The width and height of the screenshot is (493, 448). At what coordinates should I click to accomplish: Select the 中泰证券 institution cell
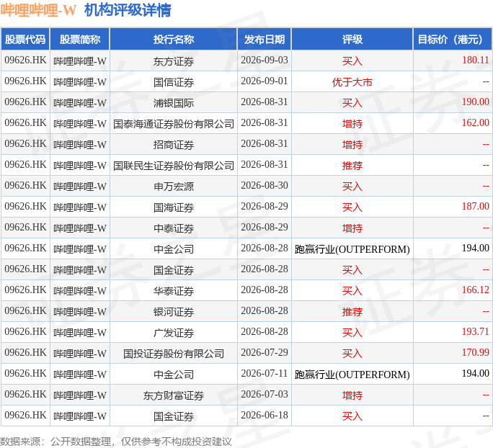coord(174,228)
